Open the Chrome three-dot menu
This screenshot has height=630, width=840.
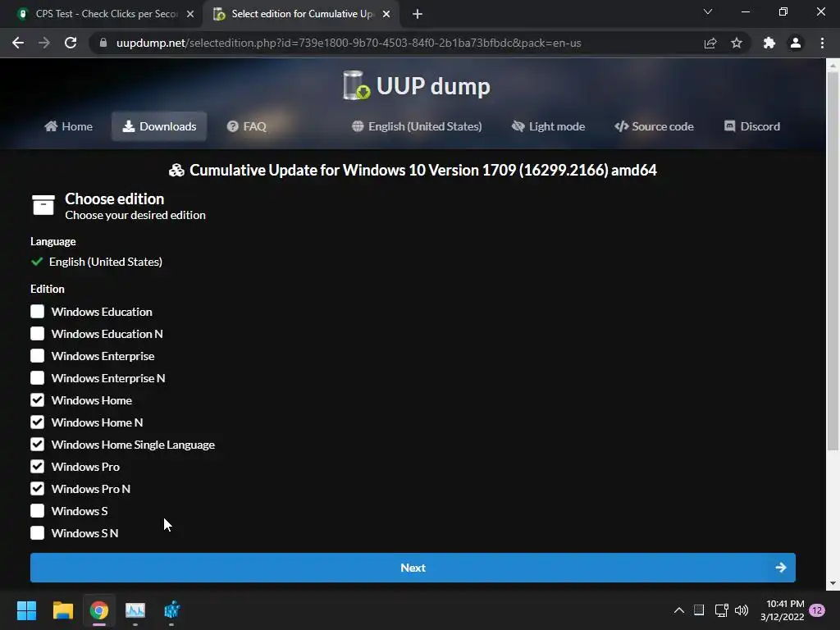coord(822,43)
